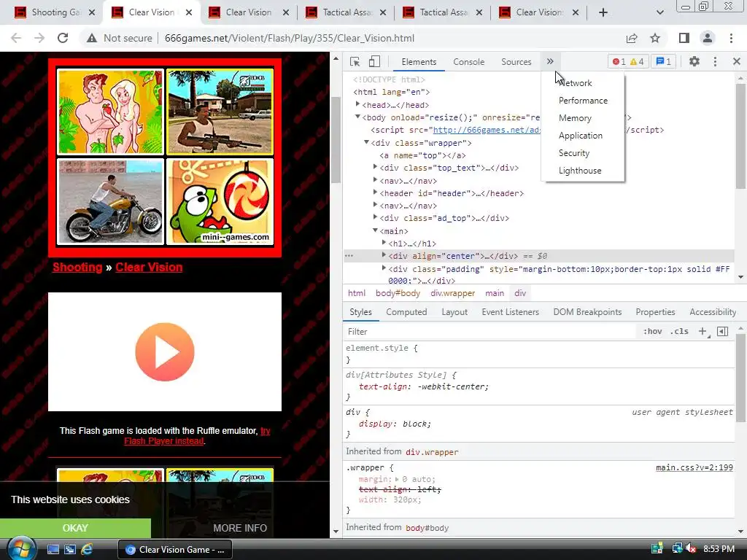Select Memory from the overflow menu
The image size is (747, 560).
(575, 118)
